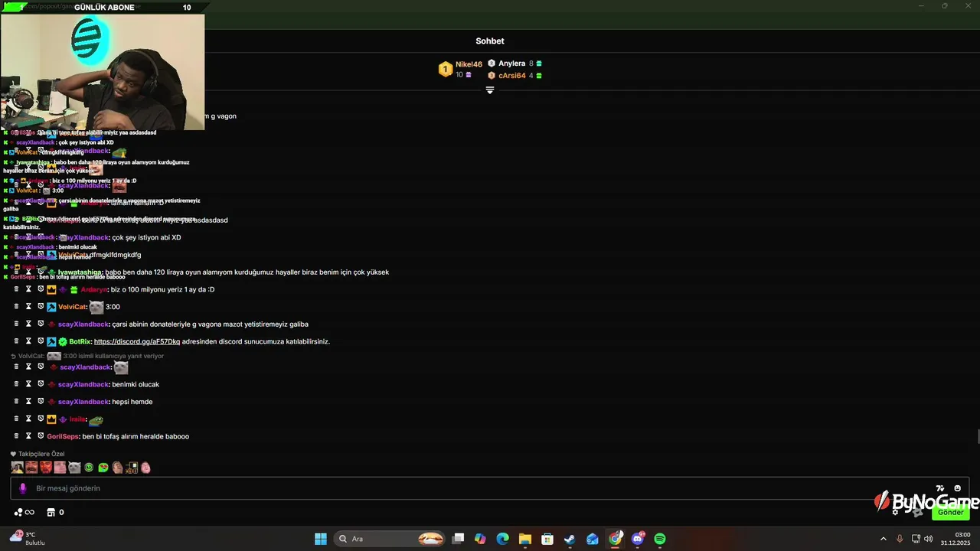Click GorilSeps username in chat
The image size is (980, 551).
[63, 436]
